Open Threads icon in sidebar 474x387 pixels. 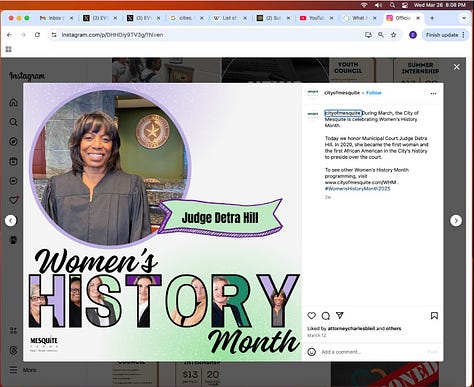point(13,350)
